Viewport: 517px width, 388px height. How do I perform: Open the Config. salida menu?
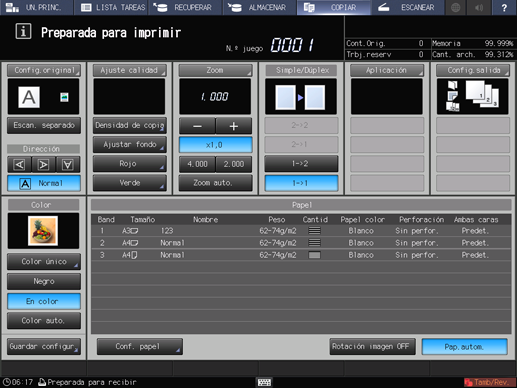tap(473, 70)
